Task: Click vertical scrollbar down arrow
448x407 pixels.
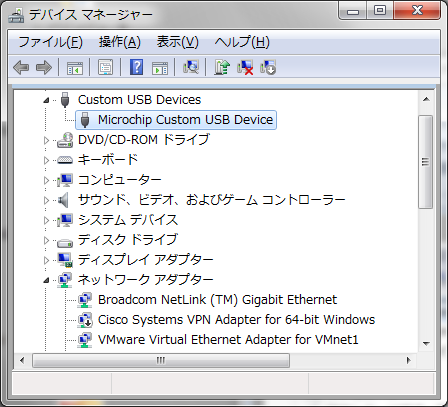Action: click(426, 344)
